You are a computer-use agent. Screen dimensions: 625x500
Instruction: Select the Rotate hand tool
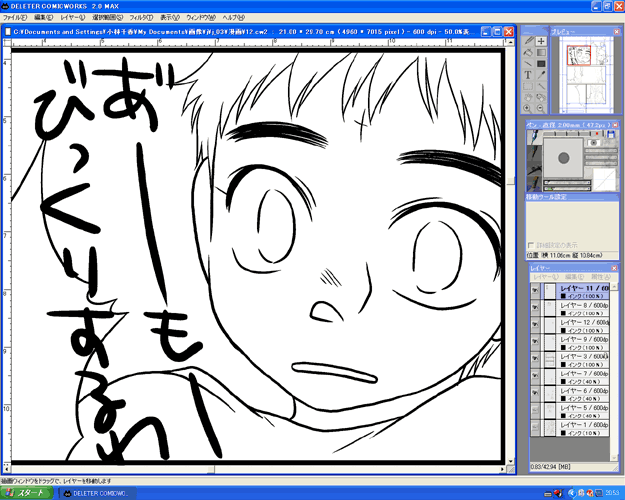[541, 97]
